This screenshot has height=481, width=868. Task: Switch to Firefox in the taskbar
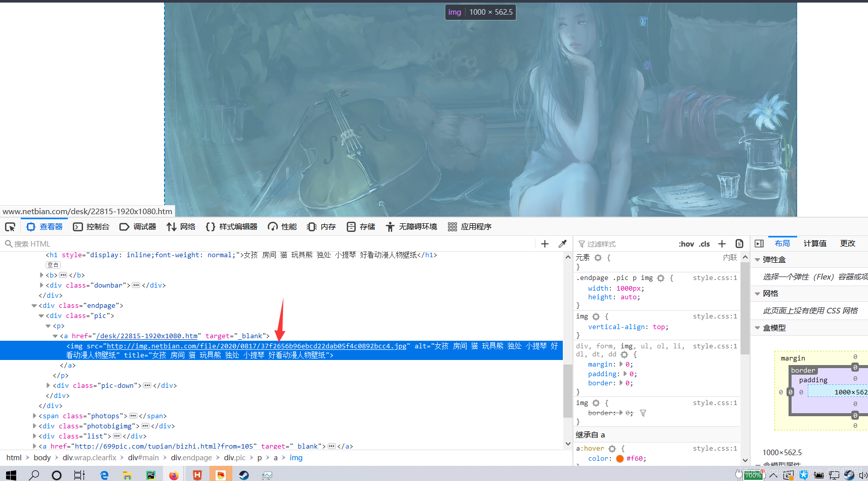point(174,475)
